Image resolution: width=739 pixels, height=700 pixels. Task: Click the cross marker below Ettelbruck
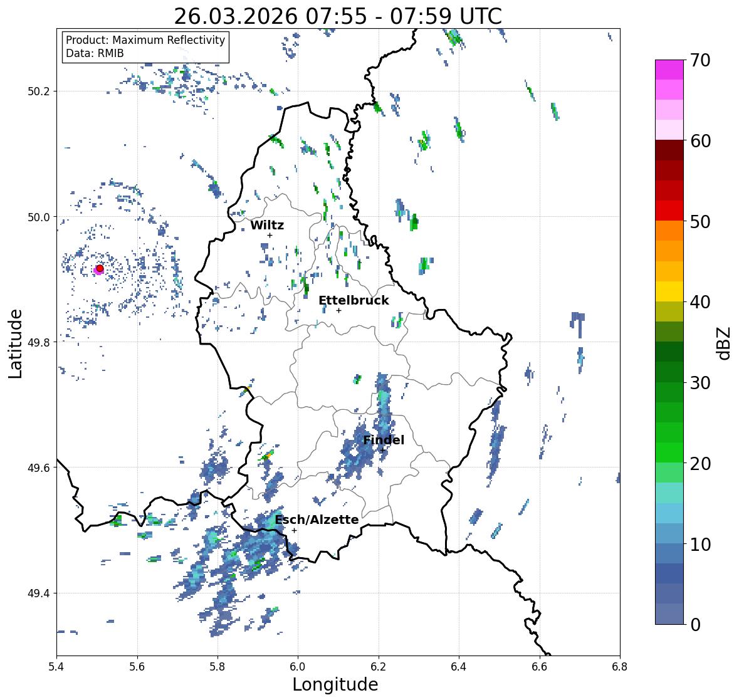click(338, 310)
